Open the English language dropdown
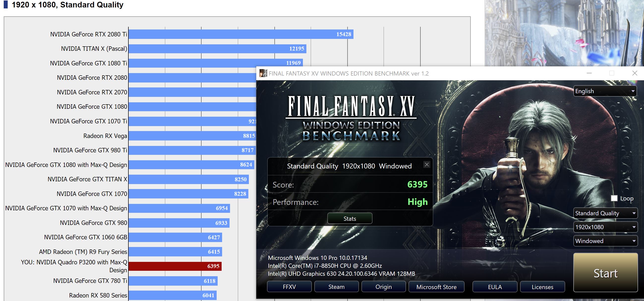 [x=605, y=91]
